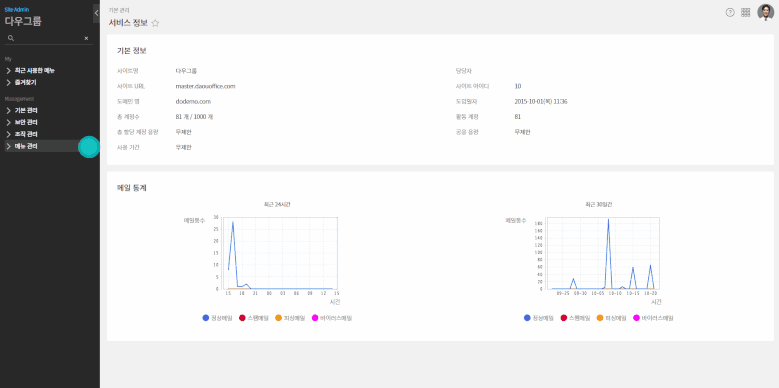Toggle 피싱메일 legend in 24-hour chart
Screen dimensions: 779x388
(290, 318)
